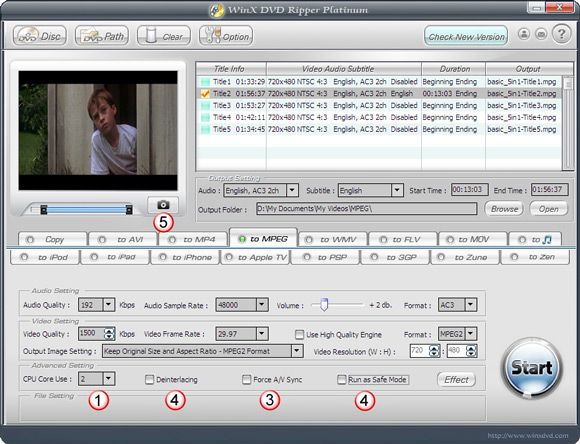Click the title list vertical scrollbar
The width and height of the screenshot is (580, 444).
pos(568,123)
